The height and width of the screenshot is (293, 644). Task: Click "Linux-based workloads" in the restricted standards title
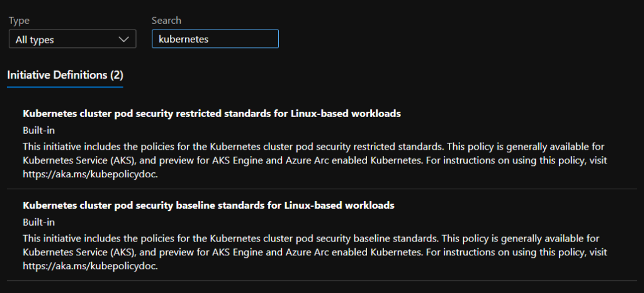tap(346, 114)
